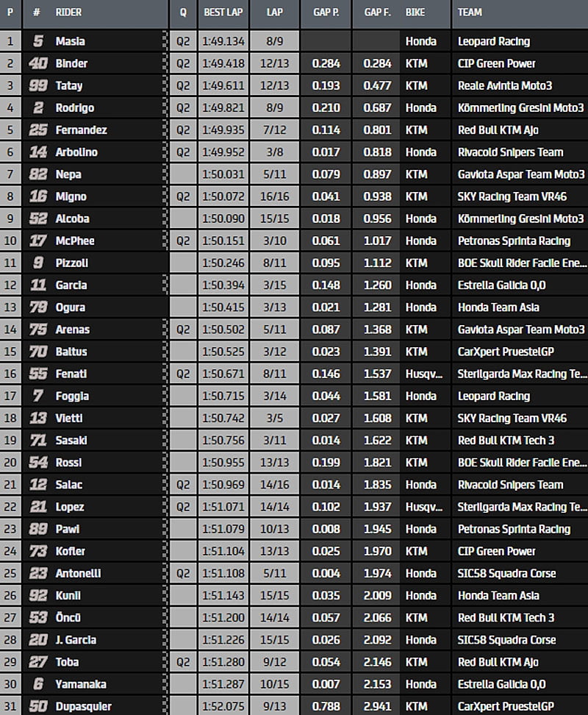Open rider name Arbolino

click(76, 152)
